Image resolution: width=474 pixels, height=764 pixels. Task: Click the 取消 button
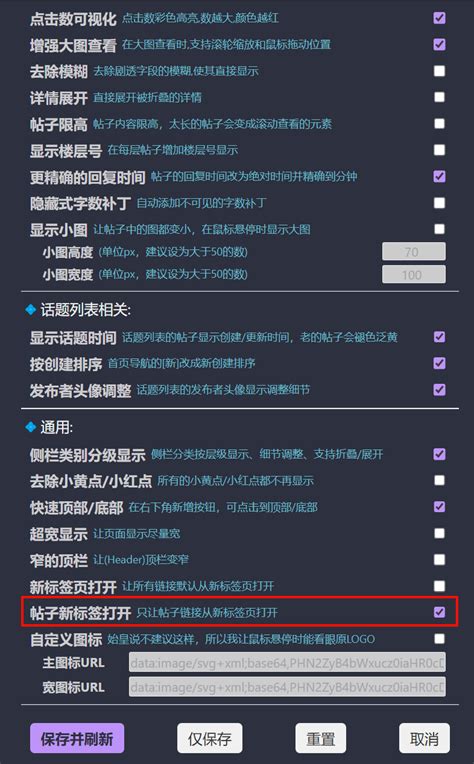click(424, 739)
